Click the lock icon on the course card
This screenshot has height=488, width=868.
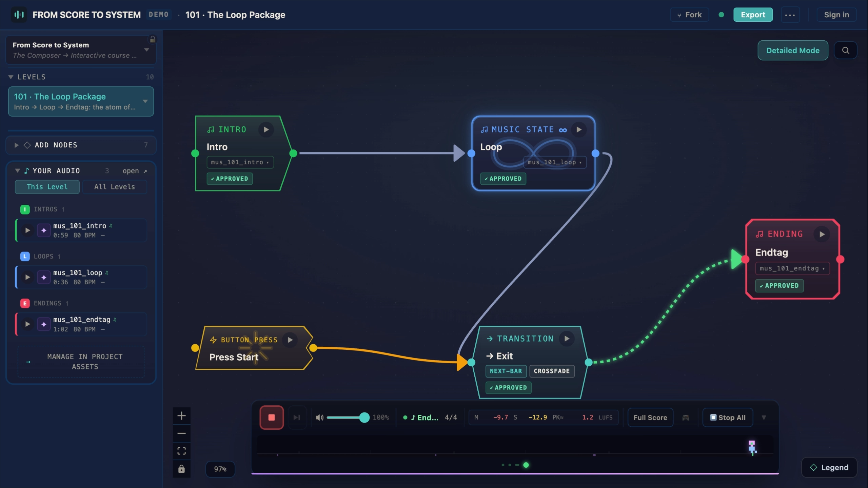click(153, 39)
